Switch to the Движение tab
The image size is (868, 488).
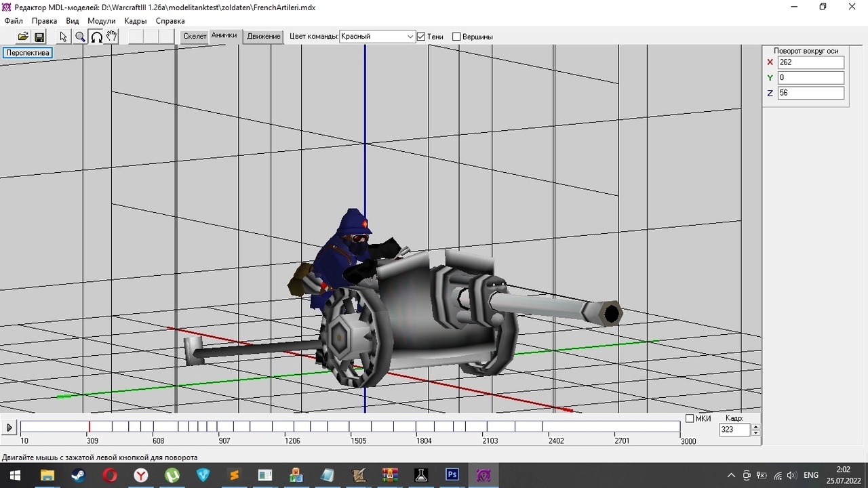[x=264, y=37]
